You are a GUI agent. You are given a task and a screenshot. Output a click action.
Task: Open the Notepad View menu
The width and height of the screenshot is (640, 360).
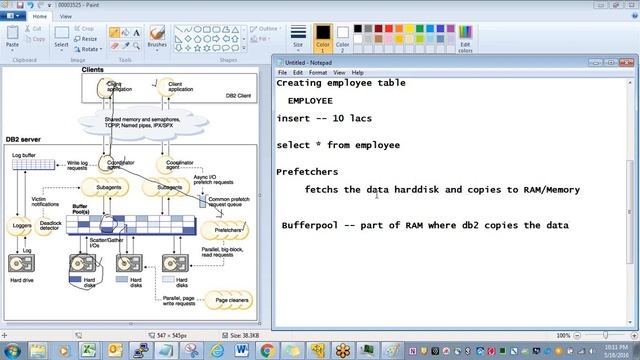click(x=339, y=73)
